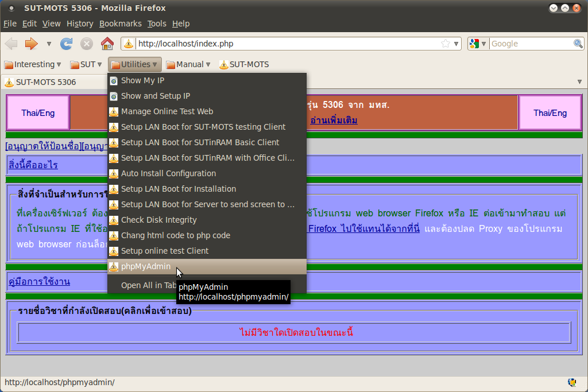Follow the อนุญาตให้ป้อนชื่อ link

(43, 146)
